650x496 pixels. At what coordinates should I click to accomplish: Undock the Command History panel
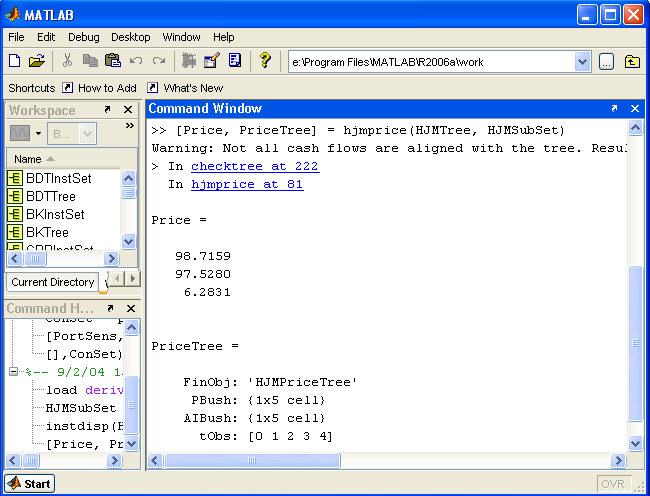click(x=110, y=308)
